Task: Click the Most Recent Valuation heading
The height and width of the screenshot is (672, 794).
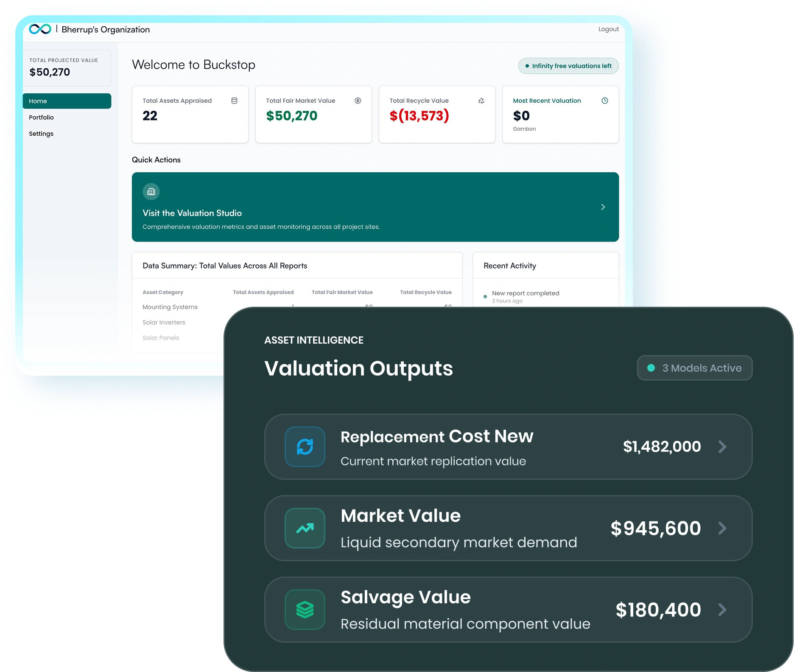Action: click(547, 101)
